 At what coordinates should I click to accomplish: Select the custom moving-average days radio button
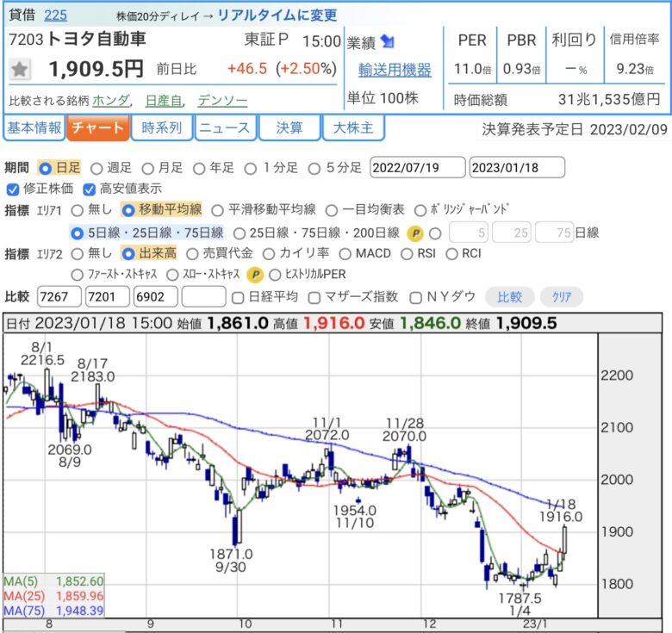click(x=435, y=233)
